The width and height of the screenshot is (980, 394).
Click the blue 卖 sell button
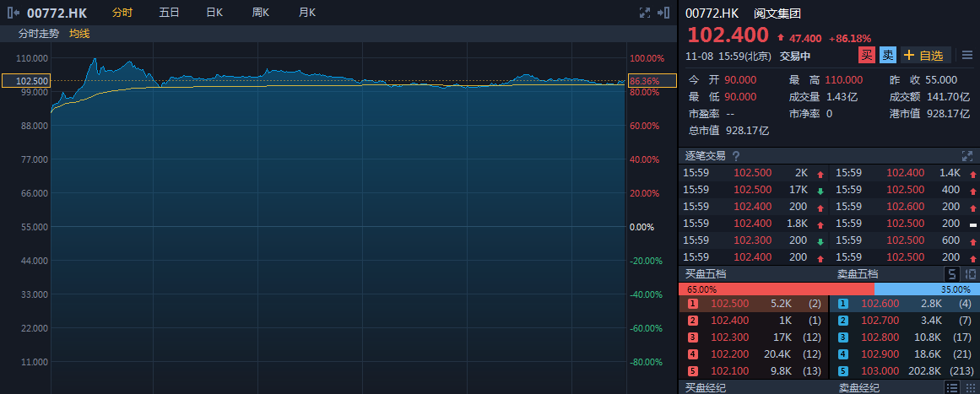887,56
